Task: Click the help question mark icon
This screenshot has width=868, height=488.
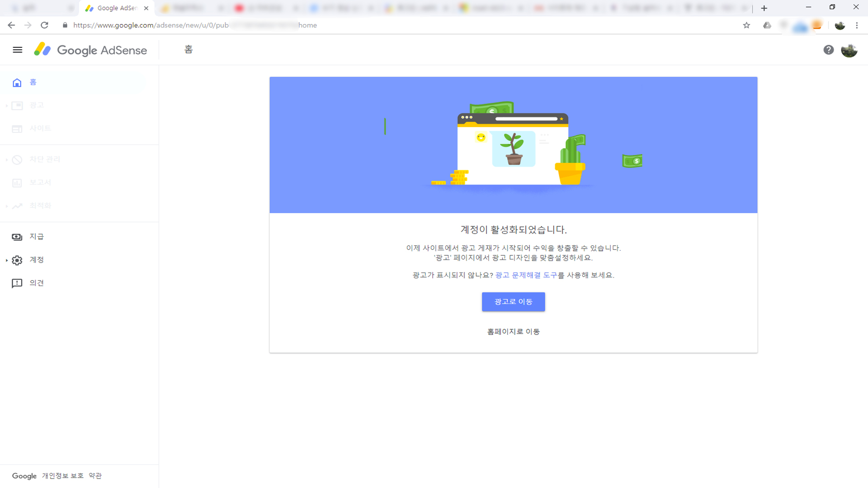Action: click(x=828, y=50)
